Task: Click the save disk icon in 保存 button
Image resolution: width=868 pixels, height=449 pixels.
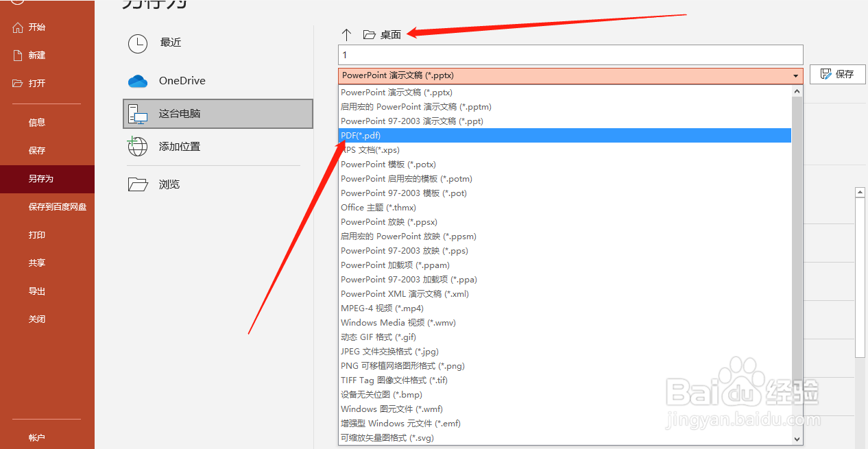Action: point(825,74)
